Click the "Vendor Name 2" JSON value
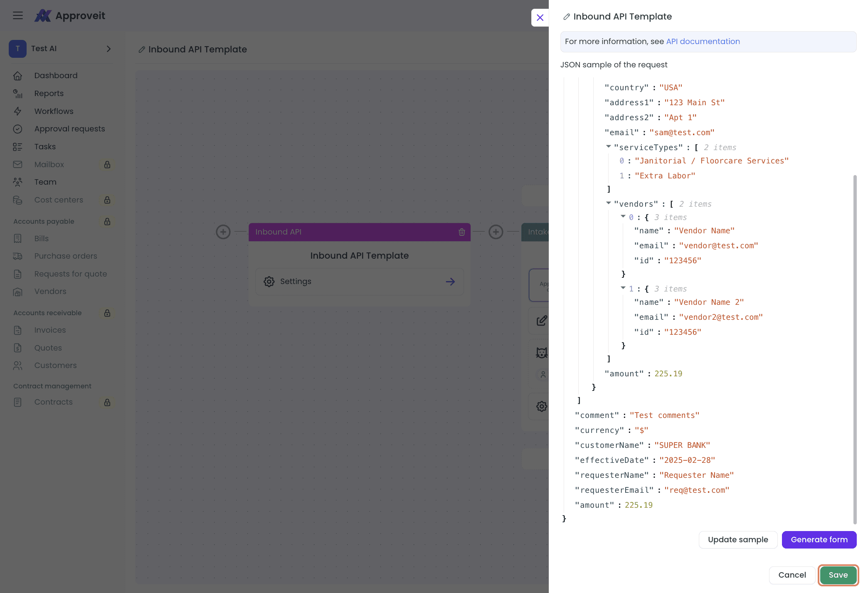Screen dimensions: 868x593 [709, 302]
